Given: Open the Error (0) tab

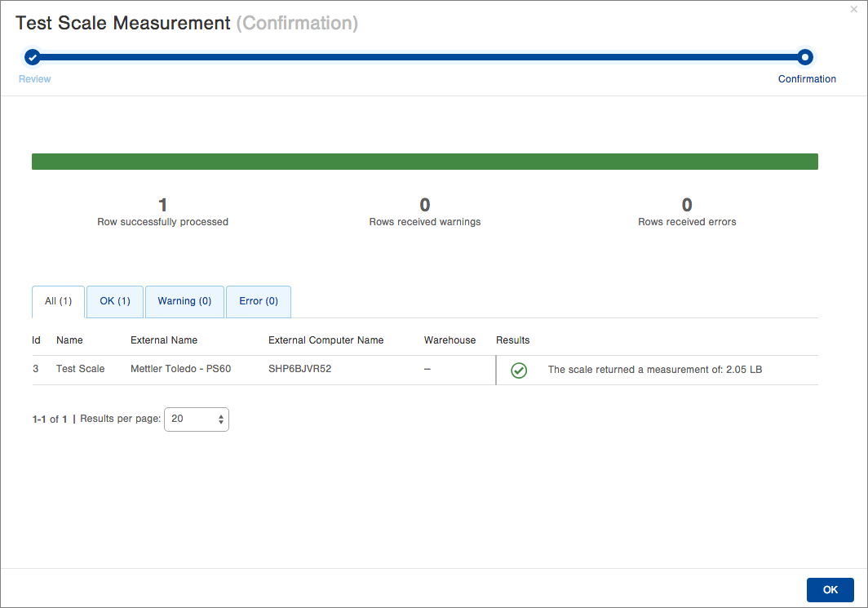Looking at the screenshot, I should [x=259, y=301].
